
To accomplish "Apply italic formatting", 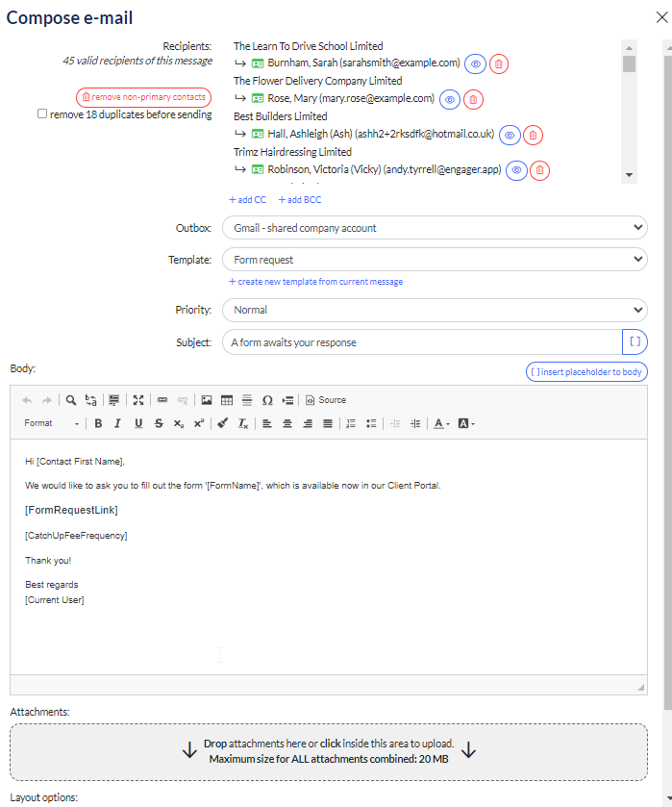I will (x=118, y=423).
